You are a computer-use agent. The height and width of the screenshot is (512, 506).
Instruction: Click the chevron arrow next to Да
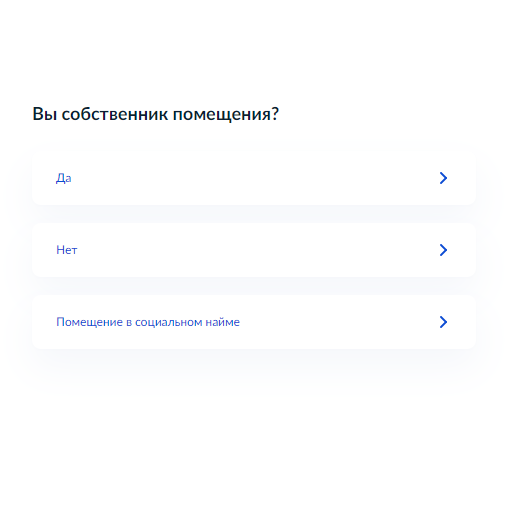pyautogui.click(x=443, y=178)
